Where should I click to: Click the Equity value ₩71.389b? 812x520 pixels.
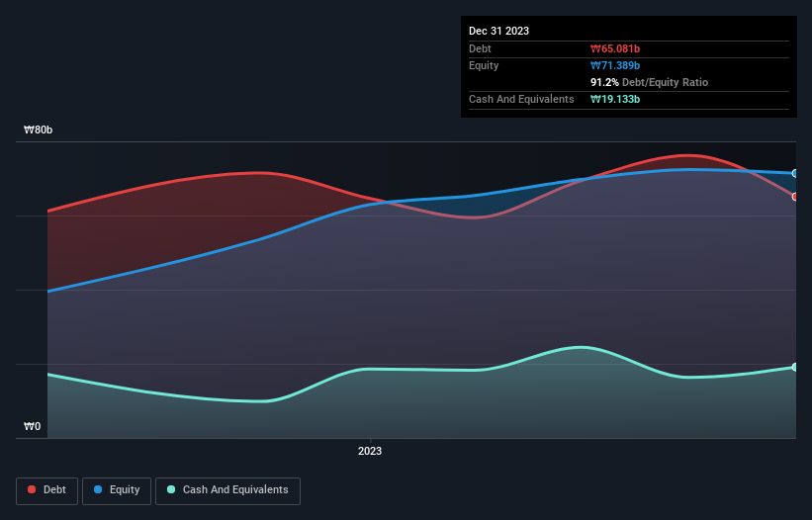tap(615, 65)
